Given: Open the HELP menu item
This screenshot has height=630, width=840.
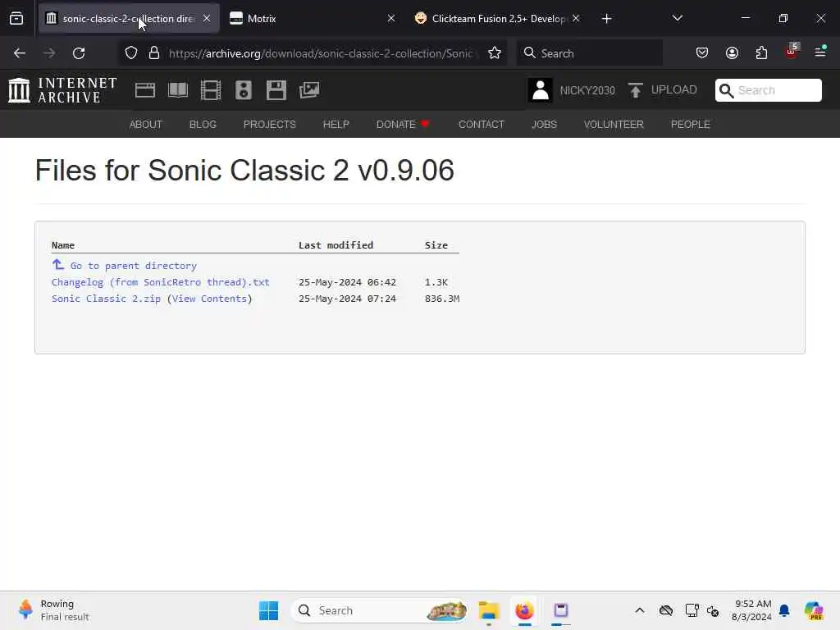Looking at the screenshot, I should [x=336, y=125].
